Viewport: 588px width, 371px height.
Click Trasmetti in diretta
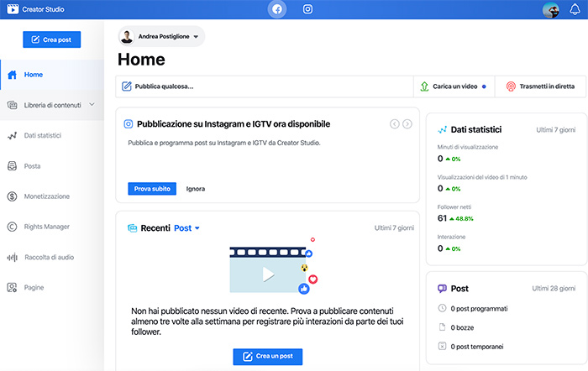540,86
